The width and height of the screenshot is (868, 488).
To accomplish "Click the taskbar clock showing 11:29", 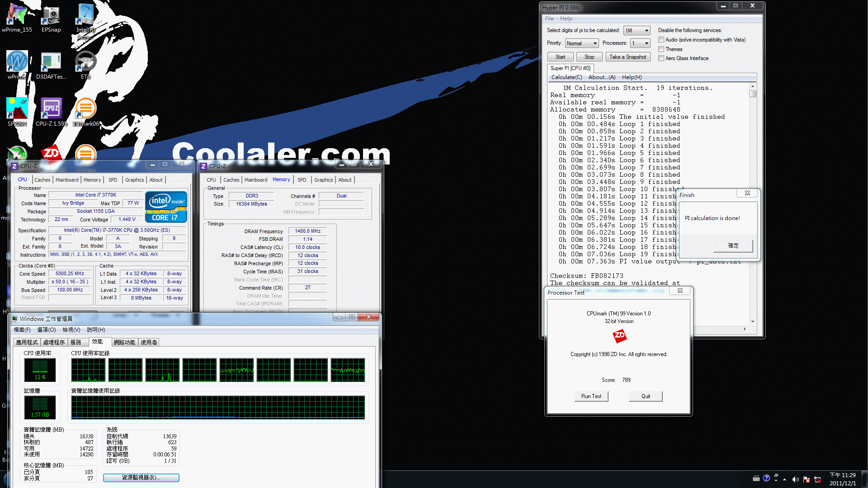I will (843, 479).
